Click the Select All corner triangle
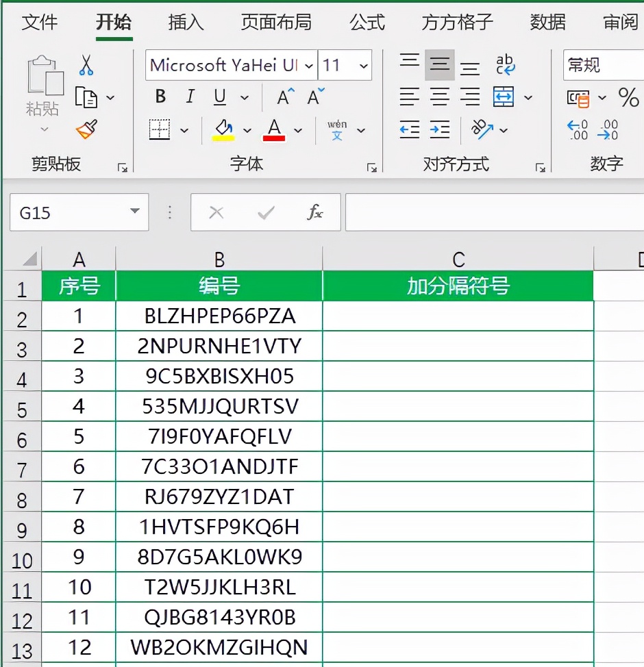 click(x=29, y=258)
